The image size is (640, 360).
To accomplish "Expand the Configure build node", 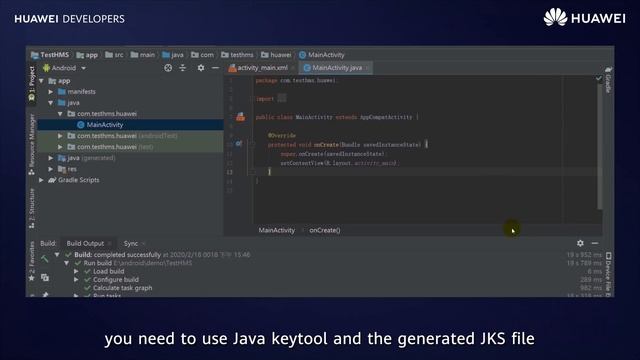I will click(x=76, y=280).
